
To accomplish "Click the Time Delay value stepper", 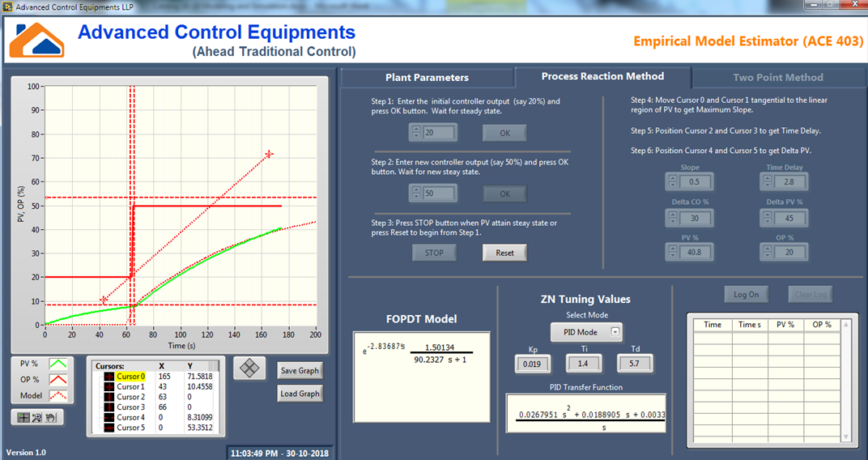I will coord(768,181).
